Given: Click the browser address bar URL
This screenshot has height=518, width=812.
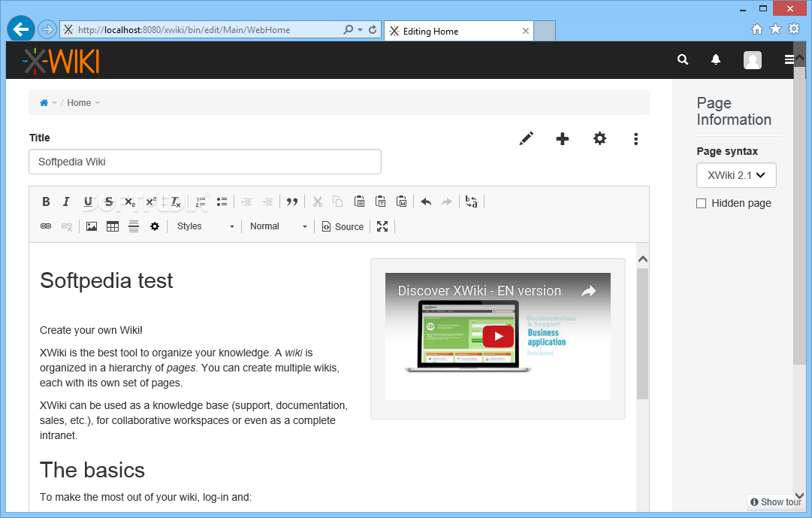Looking at the screenshot, I should 184,29.
